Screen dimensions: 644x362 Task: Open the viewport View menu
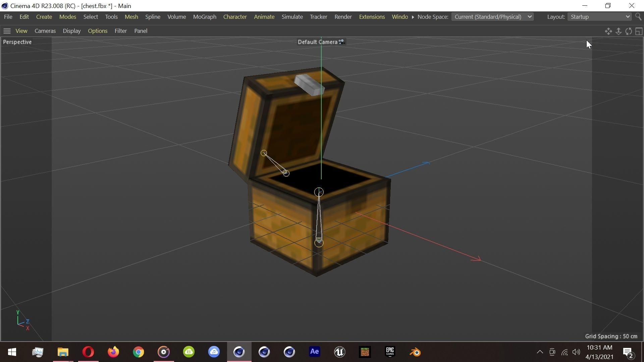[21, 31]
